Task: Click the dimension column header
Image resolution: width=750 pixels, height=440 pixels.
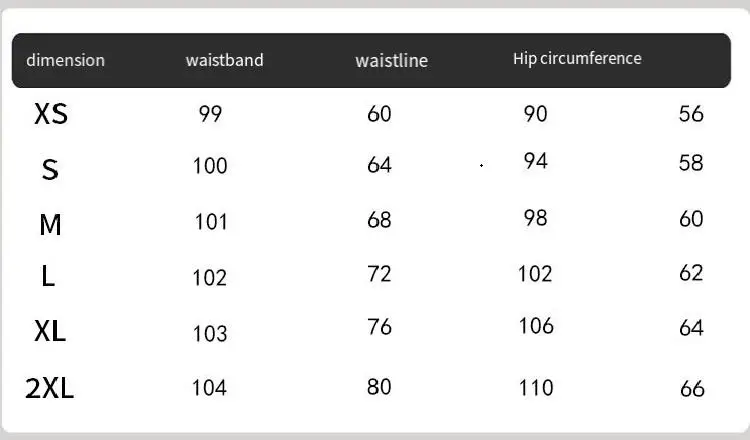Action: [65, 60]
